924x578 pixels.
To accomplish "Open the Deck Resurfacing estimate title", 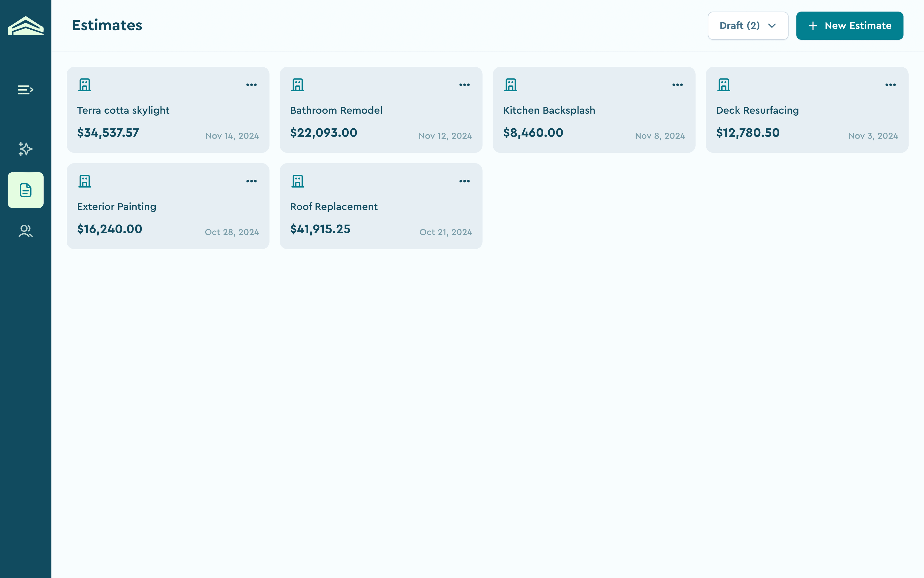I will click(757, 111).
